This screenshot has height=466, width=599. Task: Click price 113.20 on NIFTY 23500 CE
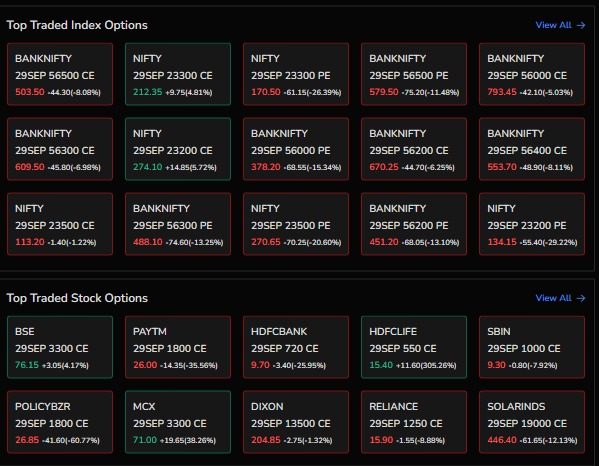(30, 242)
